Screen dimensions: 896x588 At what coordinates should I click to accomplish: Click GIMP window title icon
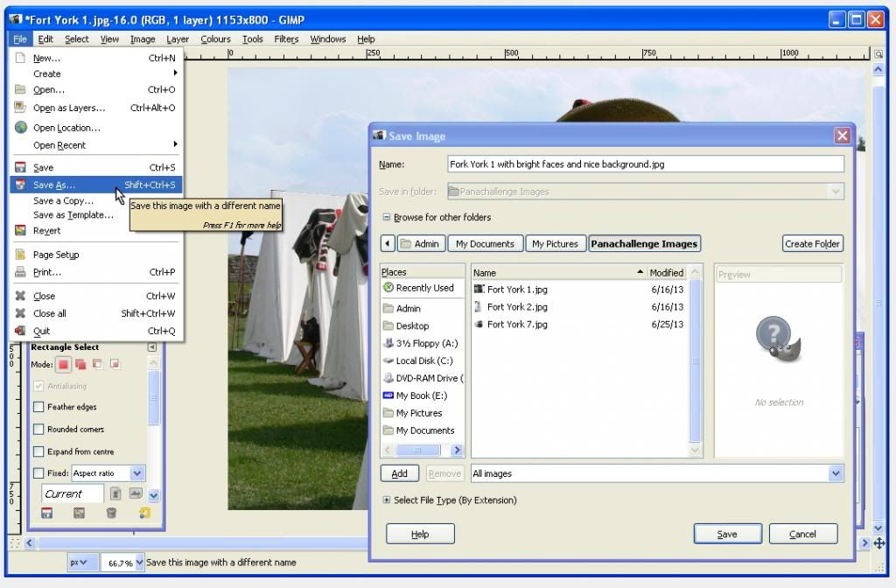16,19
